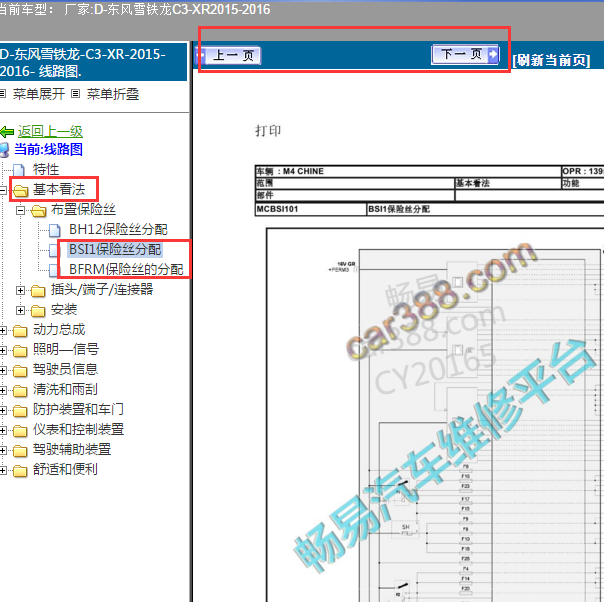Image resolution: width=604 pixels, height=602 pixels.
Task: Click the 车辆 : M4 CHINE cell
Action: [408, 171]
